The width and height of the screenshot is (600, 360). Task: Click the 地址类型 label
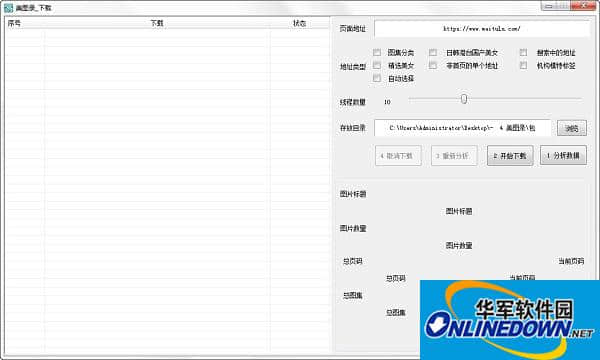(353, 67)
